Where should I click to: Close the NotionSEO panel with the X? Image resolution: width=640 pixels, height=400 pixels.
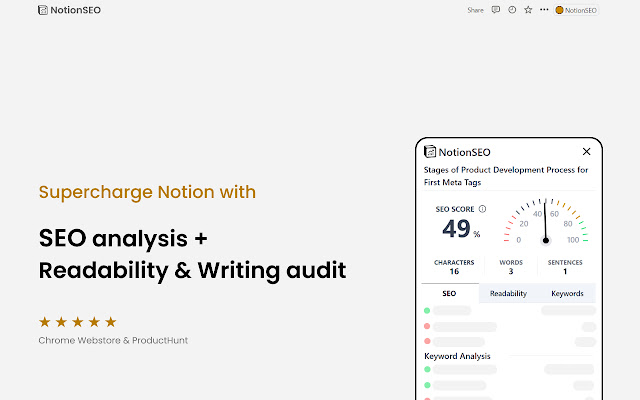click(587, 151)
